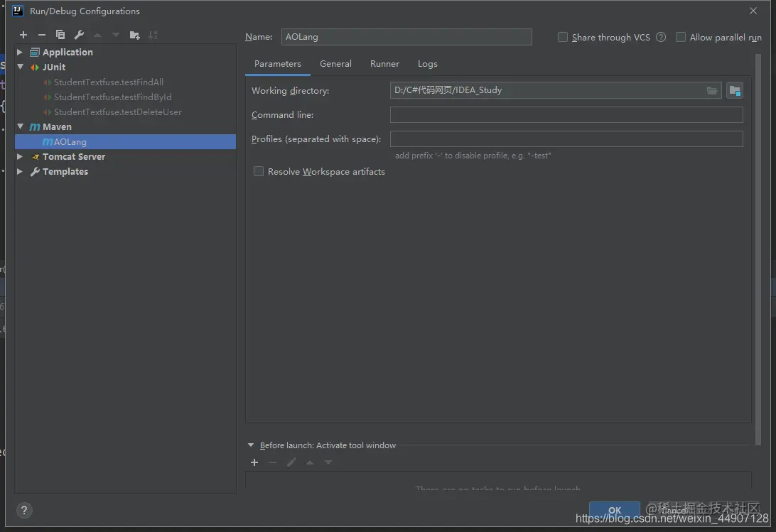Remove the selected configuration with the minus icon
The height and width of the screenshot is (532, 776).
coord(41,35)
